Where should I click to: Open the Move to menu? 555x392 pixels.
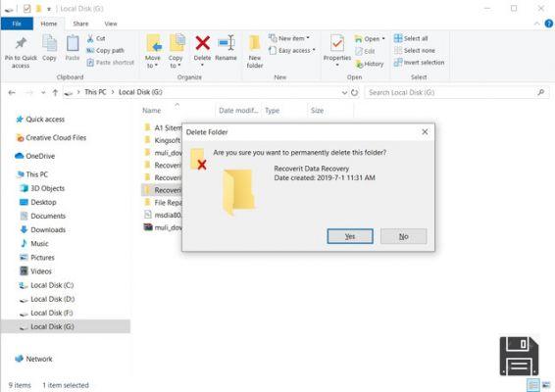(x=153, y=51)
